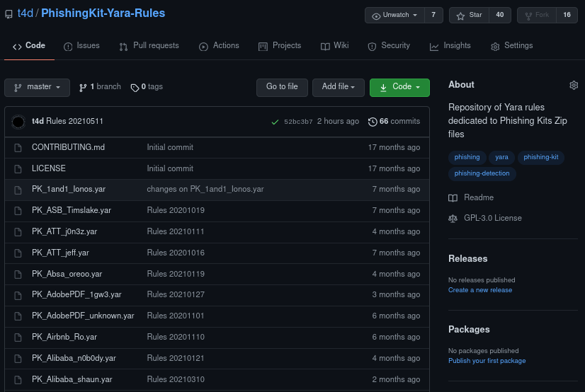Select the phishing-detection topic tag

click(x=482, y=173)
